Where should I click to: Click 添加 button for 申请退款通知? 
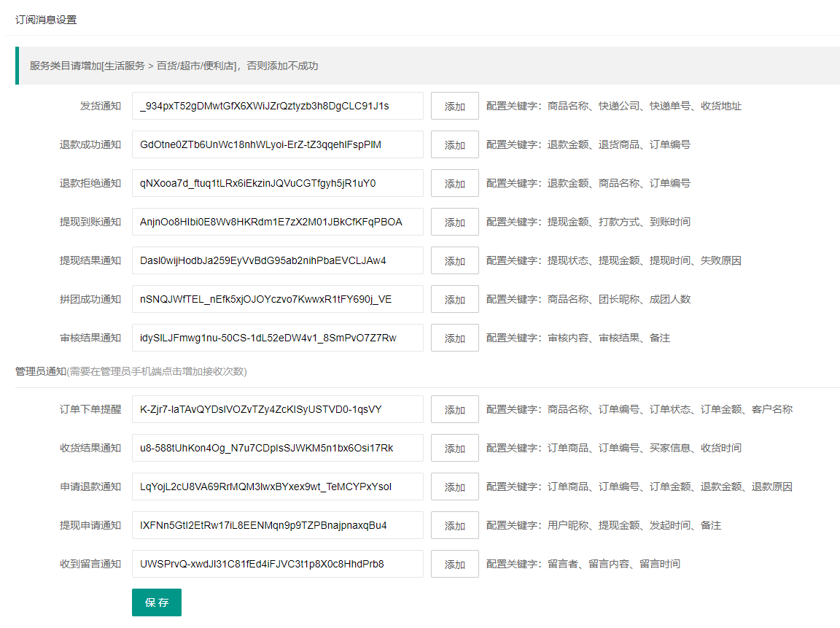454,486
